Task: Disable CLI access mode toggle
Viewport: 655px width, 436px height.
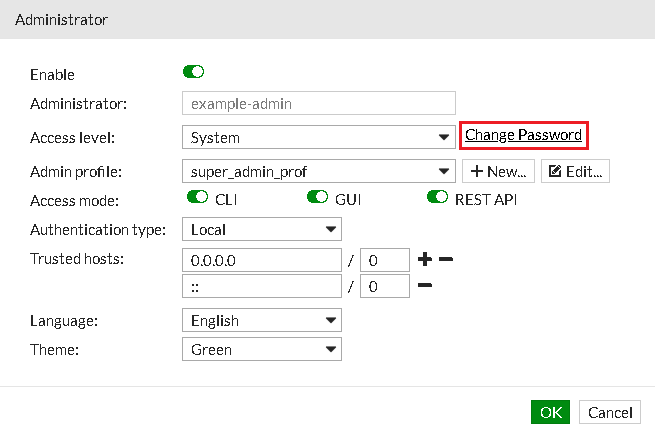Action: point(197,198)
